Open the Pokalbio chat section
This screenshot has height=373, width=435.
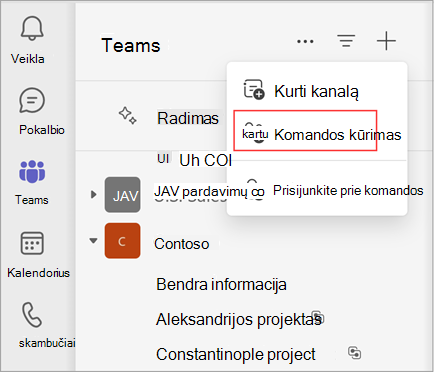[32, 100]
